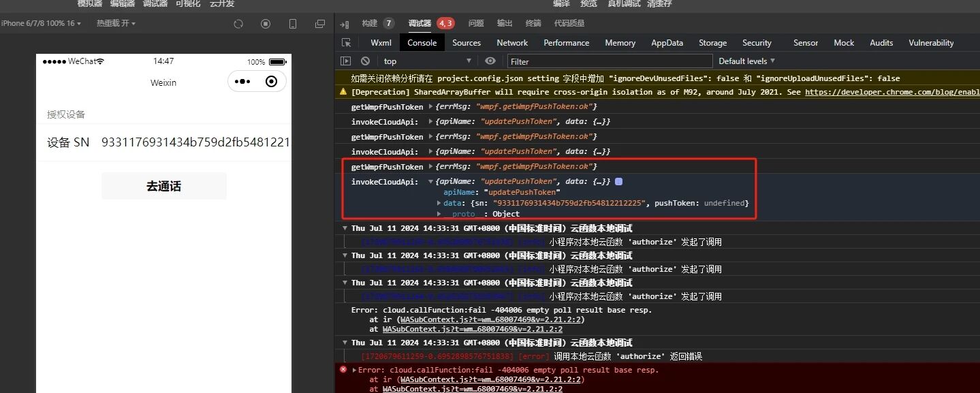Expand the __proto__ : Object entry
This screenshot has width=980, height=393.
tap(439, 214)
